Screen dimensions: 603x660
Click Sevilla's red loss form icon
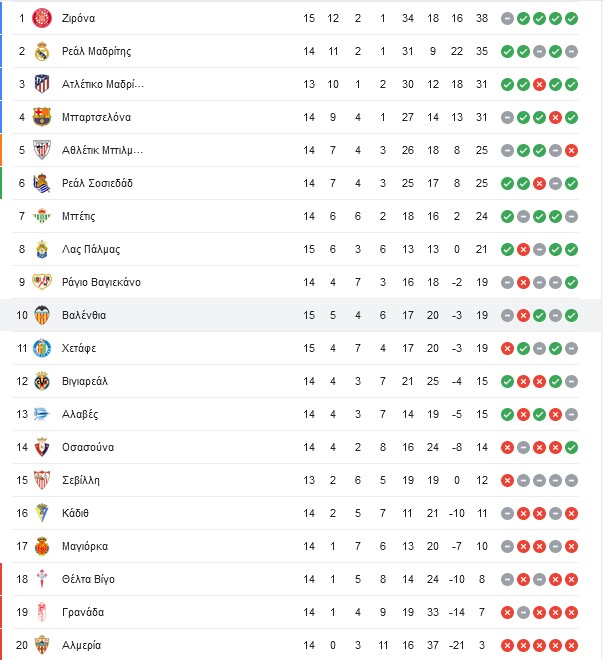point(507,480)
